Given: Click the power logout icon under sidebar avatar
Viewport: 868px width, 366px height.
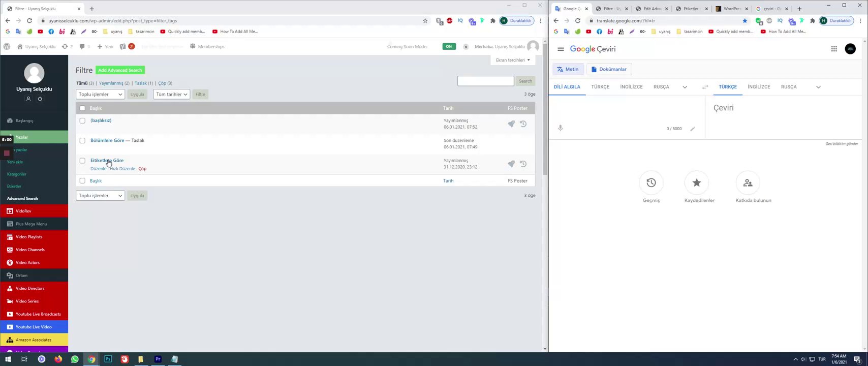Looking at the screenshot, I should 40,99.
